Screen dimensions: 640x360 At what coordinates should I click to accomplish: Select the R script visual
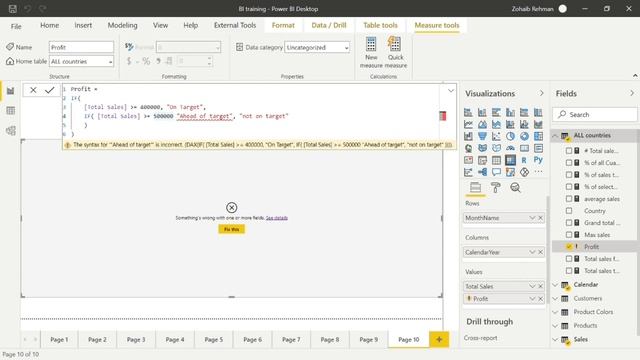[524, 160]
